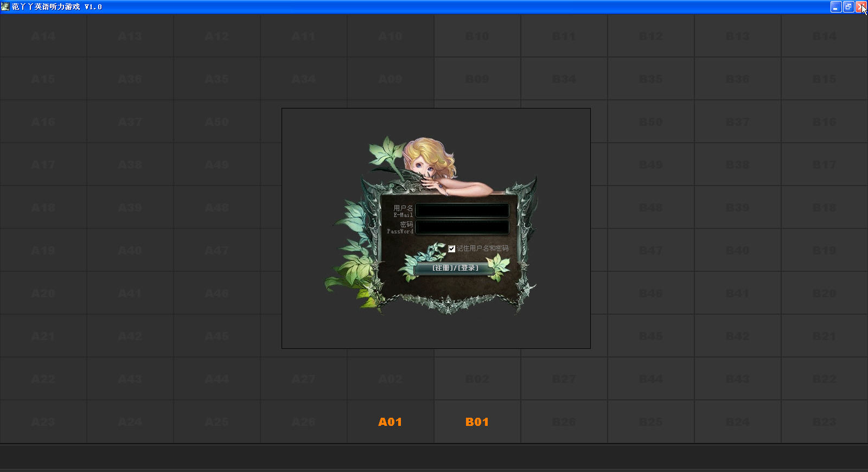Click the [注册]/[登录] button
868x472 pixels.
[x=455, y=268]
